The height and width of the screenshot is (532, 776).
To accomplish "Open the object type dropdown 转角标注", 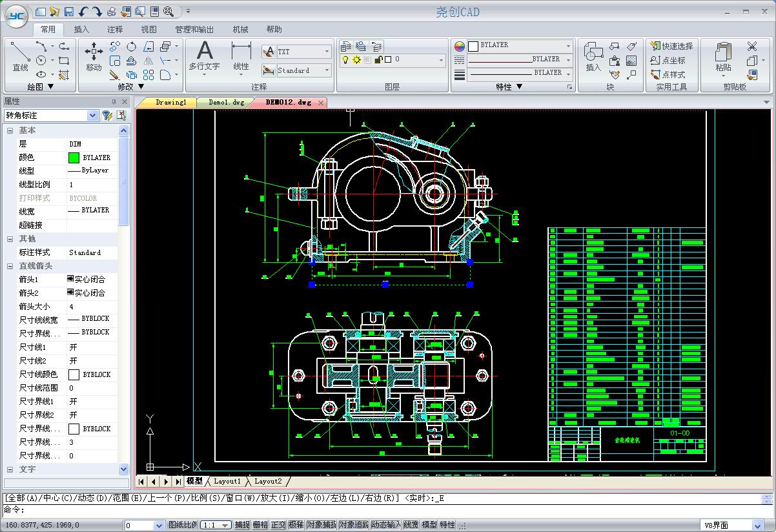I will pos(92,116).
